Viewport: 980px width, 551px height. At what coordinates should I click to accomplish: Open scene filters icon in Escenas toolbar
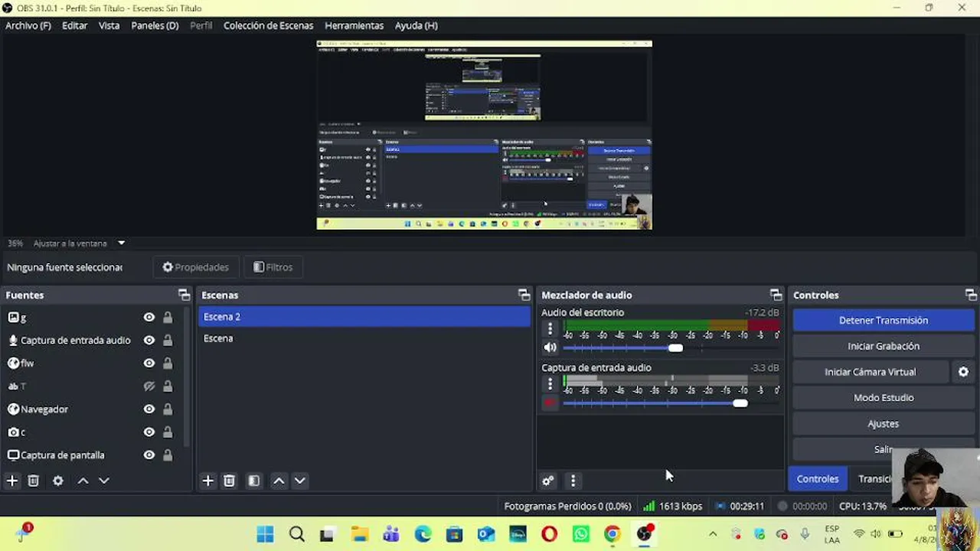(x=254, y=481)
